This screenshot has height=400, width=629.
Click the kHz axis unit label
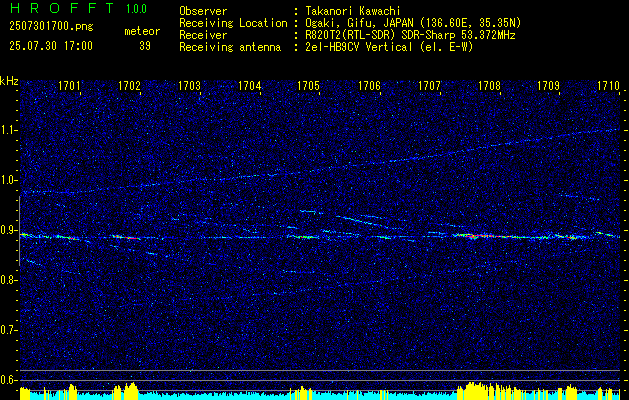9,81
